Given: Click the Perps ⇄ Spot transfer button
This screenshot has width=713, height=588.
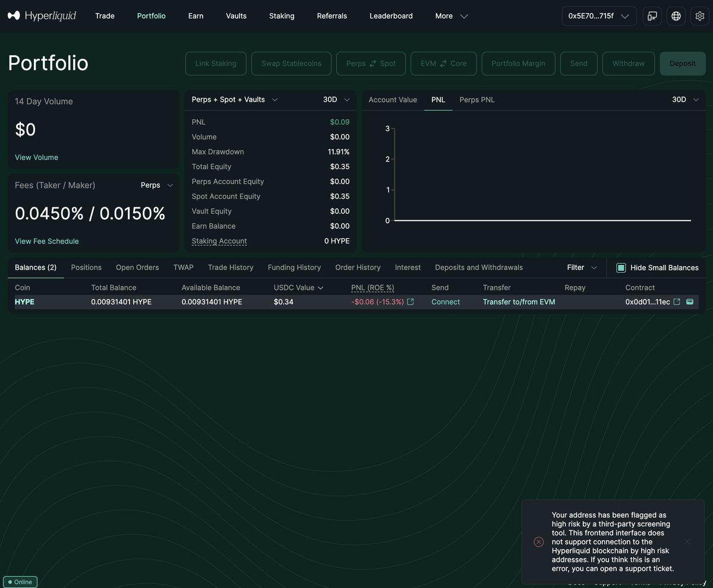Looking at the screenshot, I should pyautogui.click(x=371, y=64).
